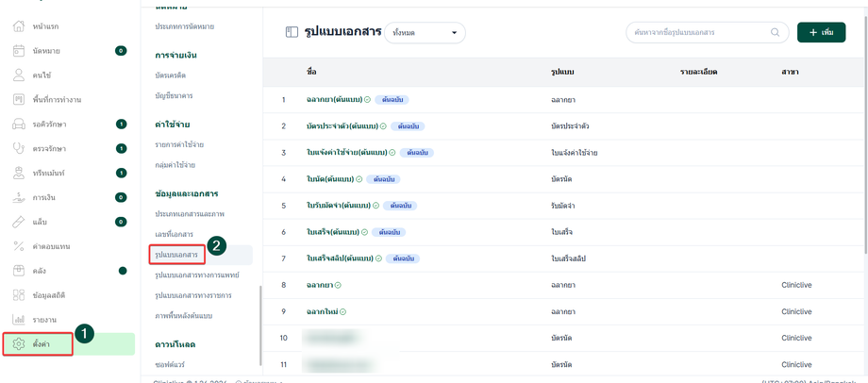This screenshot has width=868, height=383.
Task: Click the box icon for คลัง
Action: click(19, 271)
